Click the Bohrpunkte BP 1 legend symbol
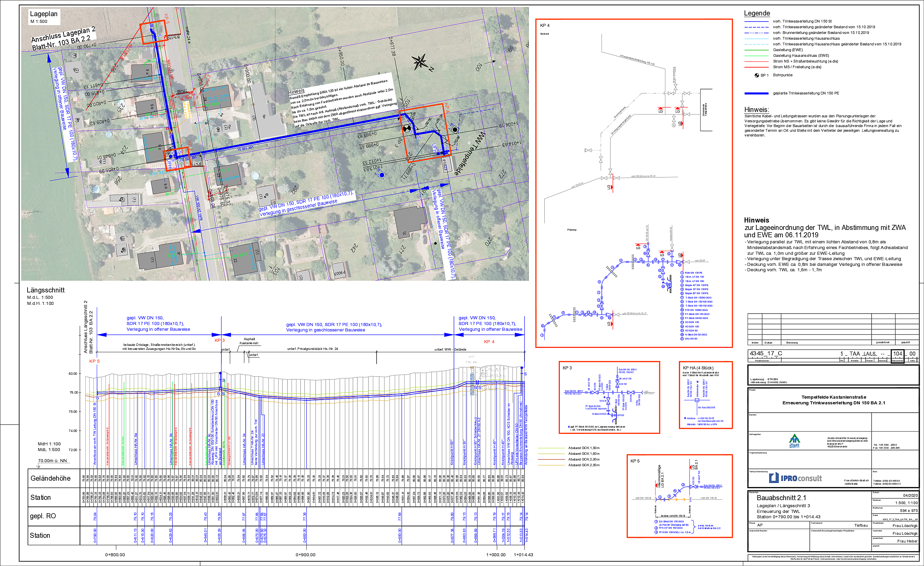The height and width of the screenshot is (566, 924). (757, 75)
